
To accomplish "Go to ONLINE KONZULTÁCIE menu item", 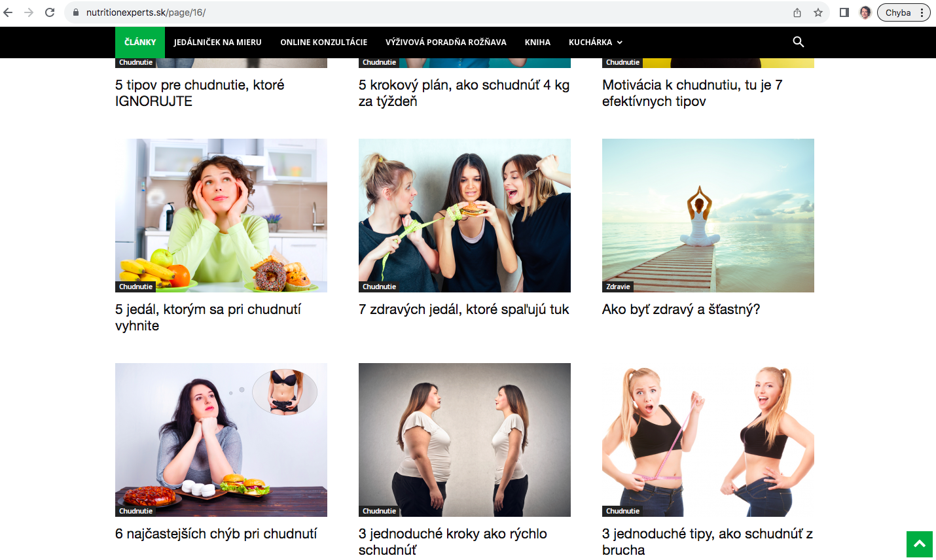I will [324, 42].
